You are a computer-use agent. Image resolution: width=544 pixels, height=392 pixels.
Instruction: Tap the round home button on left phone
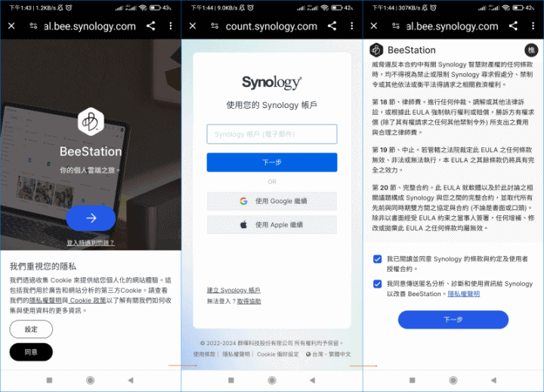click(90, 381)
